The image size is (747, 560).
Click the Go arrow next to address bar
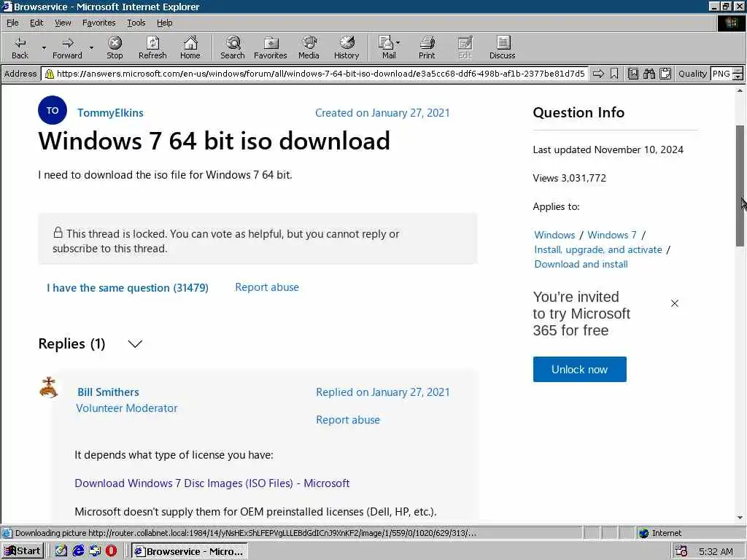[x=598, y=74]
